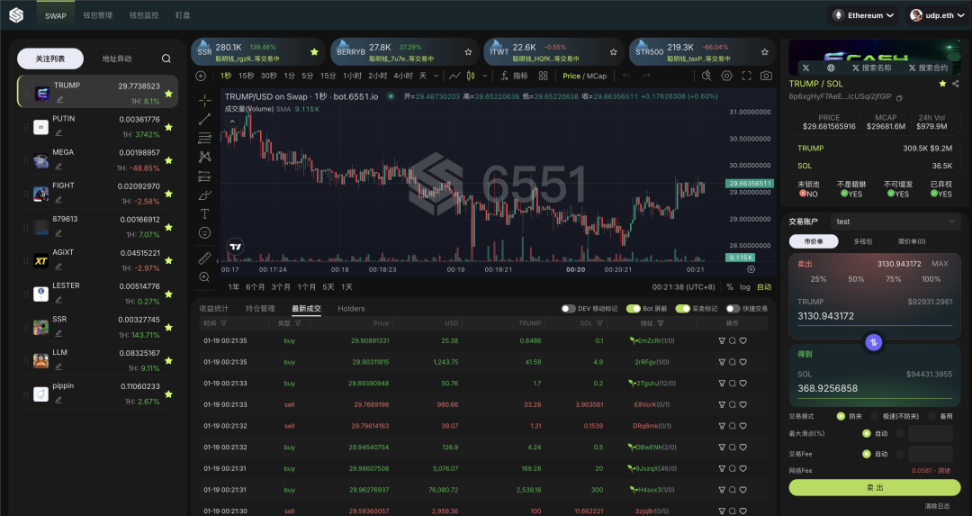Image resolution: width=972 pixels, height=516 pixels.
Task: Open the 时间 column filter
Action: tap(223, 323)
